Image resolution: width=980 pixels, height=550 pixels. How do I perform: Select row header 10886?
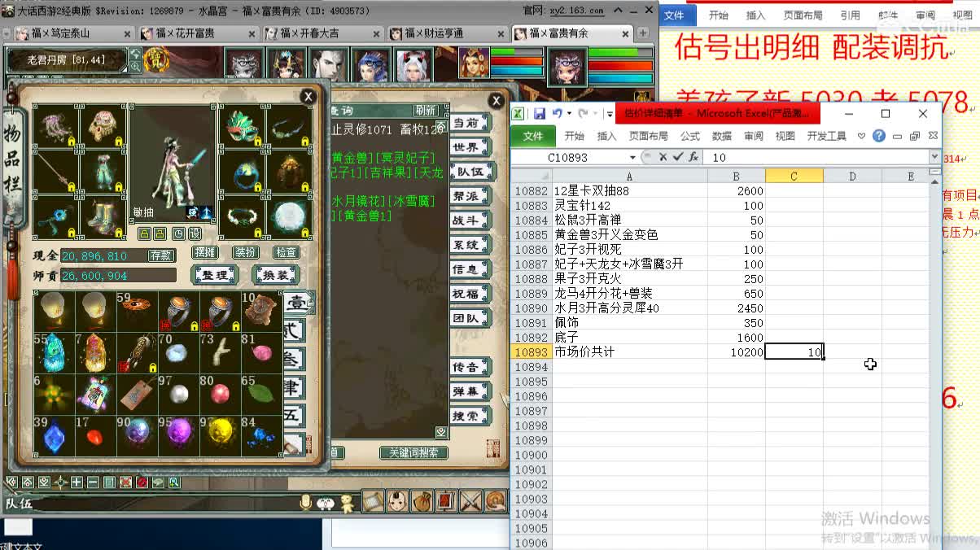pyautogui.click(x=532, y=250)
